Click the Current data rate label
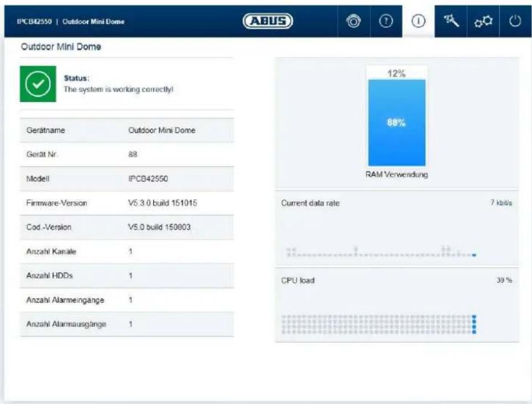Viewport: 532px width, 404px height. click(x=310, y=203)
